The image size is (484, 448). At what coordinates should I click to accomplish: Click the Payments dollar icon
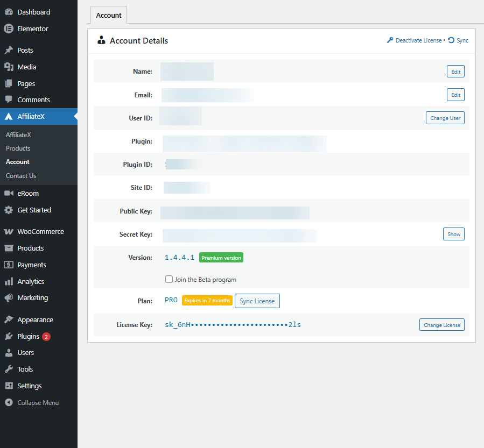[9, 265]
